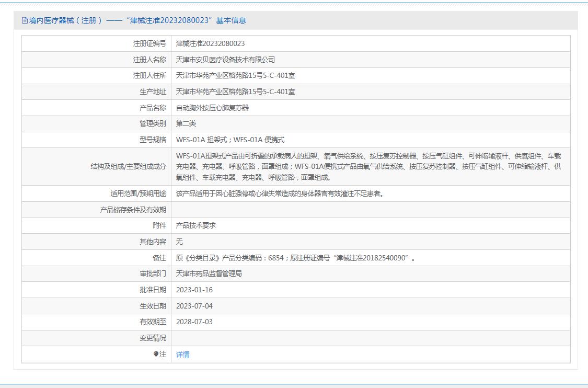Viewport: 588px width, 388px height.
Task: Click the 无 value in 其他内容 row
Action: [179, 242]
